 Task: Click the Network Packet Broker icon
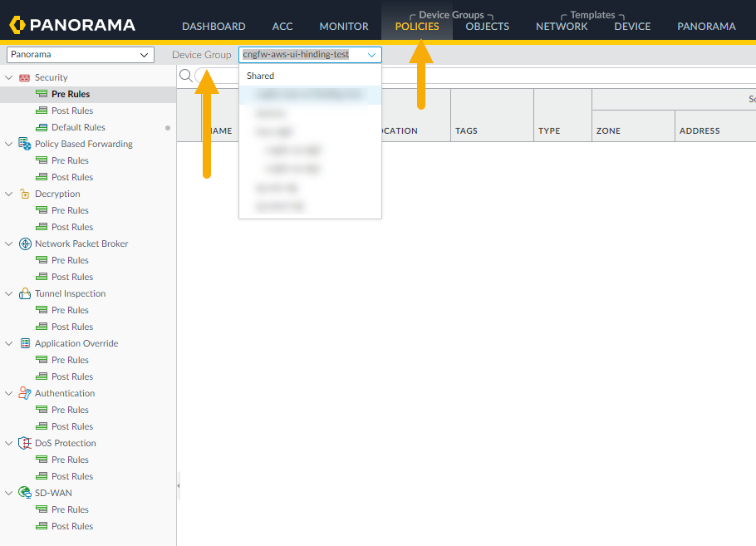pos(25,243)
